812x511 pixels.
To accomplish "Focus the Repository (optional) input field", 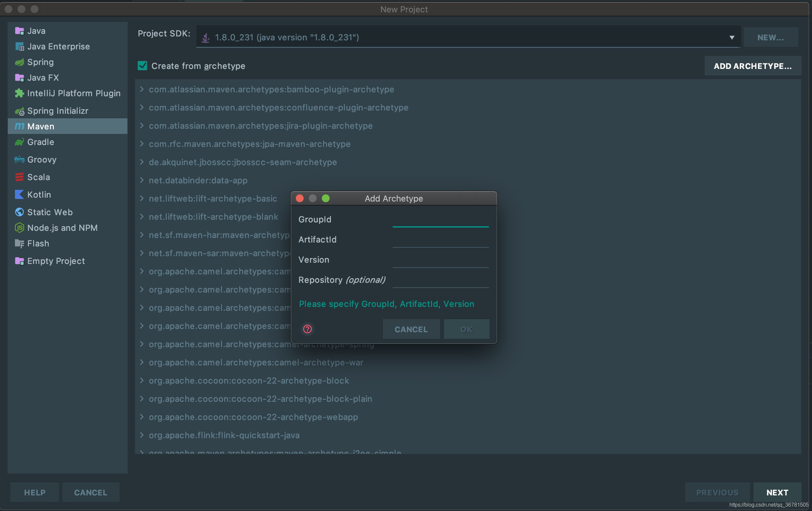I will point(440,280).
